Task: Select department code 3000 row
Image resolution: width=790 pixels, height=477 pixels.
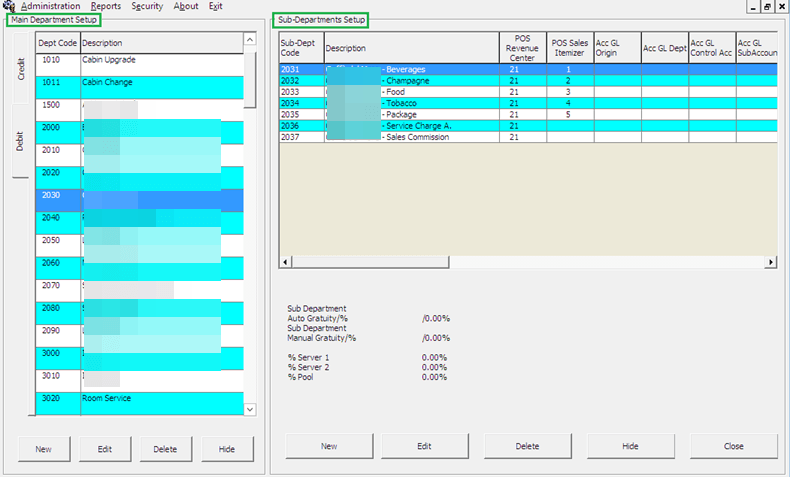Action: click(x=140, y=359)
